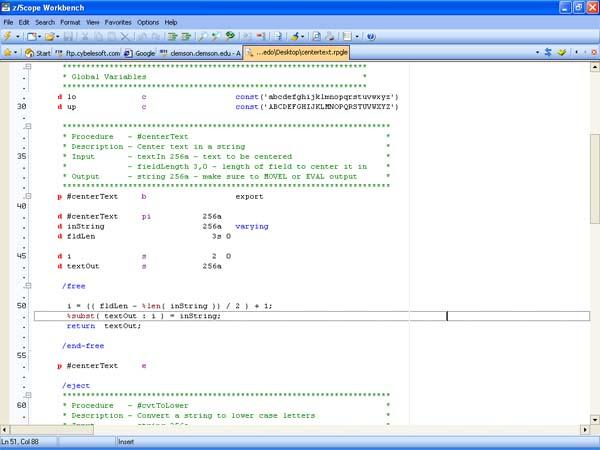Click the Paste clipboard icon

pyautogui.click(x=111, y=36)
